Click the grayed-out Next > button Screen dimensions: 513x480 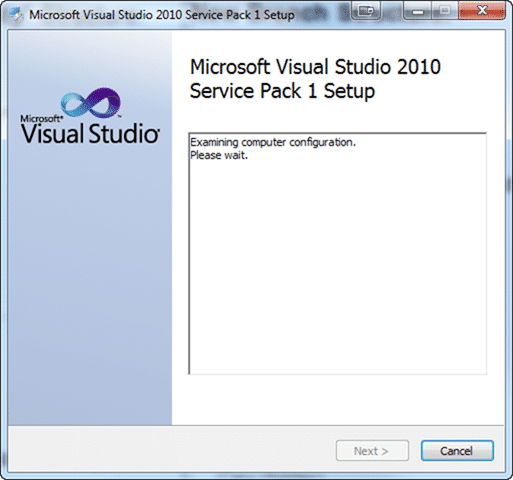tap(372, 451)
